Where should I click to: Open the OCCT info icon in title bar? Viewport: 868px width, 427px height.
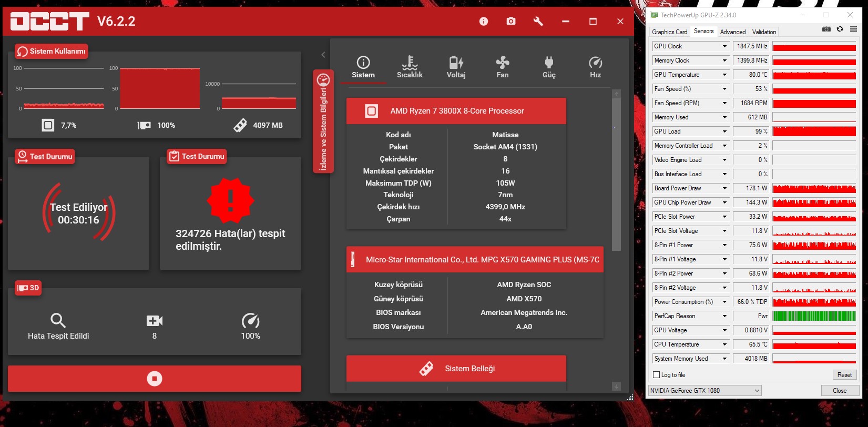click(x=484, y=21)
